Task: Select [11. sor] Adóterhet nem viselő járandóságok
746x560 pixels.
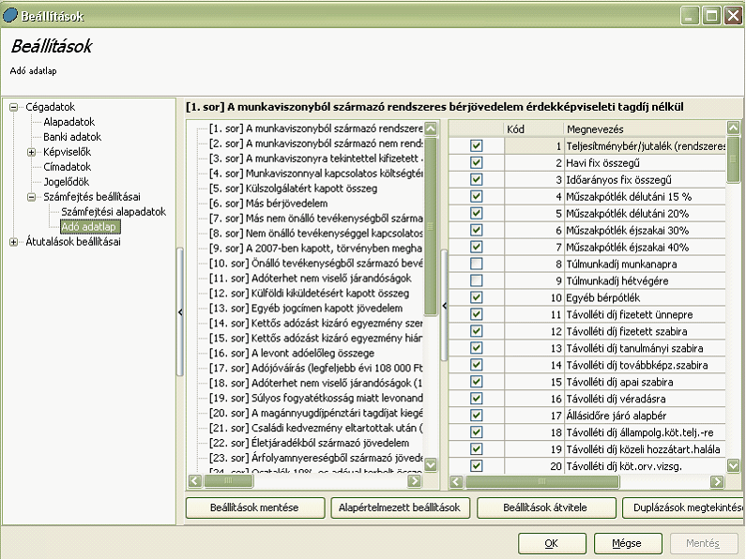Action: coord(311,279)
